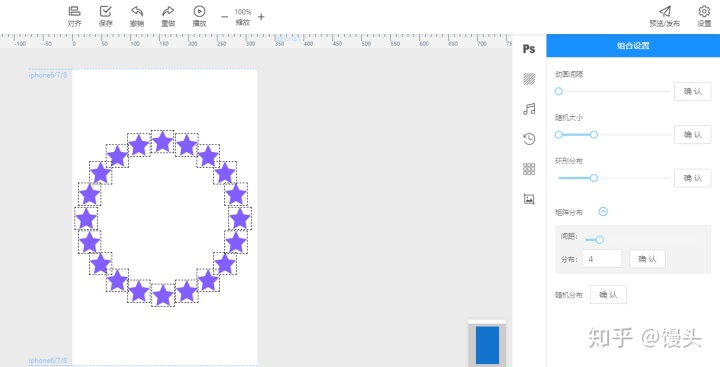Confirm 矩阵分布 with its 确认 button

point(647,259)
